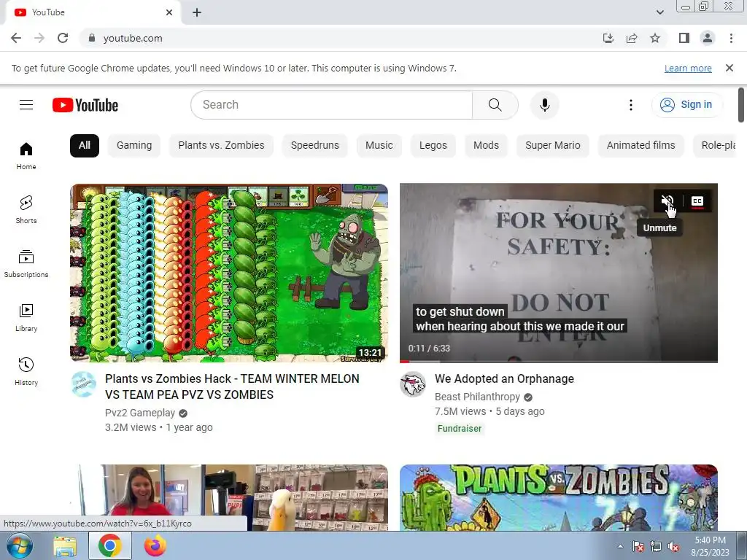747x560 pixels.
Task: Open the Pvz2 Gameplay channel name
Action: point(140,413)
